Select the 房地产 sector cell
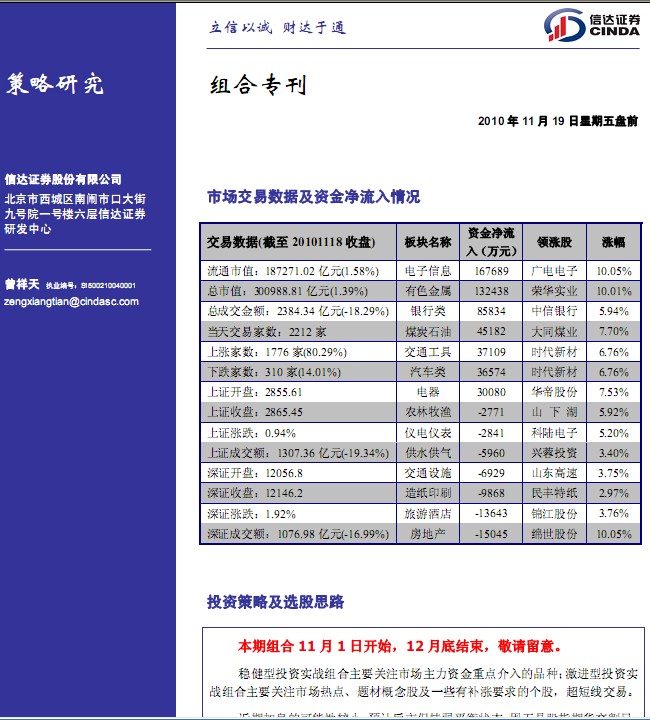This screenshot has width=650, height=720. [428, 534]
